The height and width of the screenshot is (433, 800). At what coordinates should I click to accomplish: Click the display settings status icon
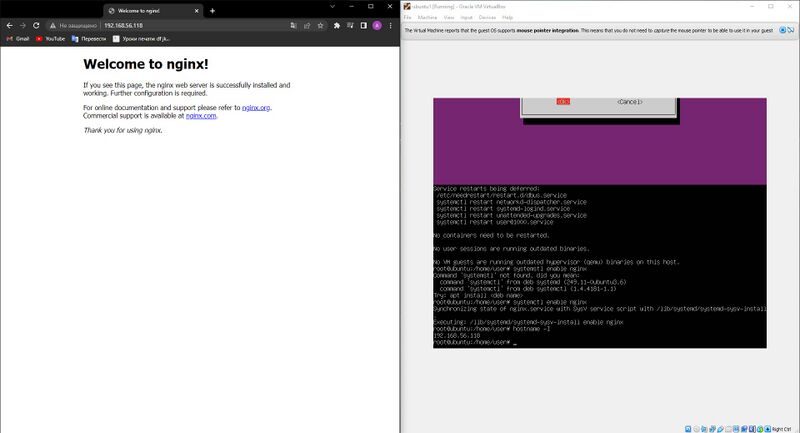point(736,429)
